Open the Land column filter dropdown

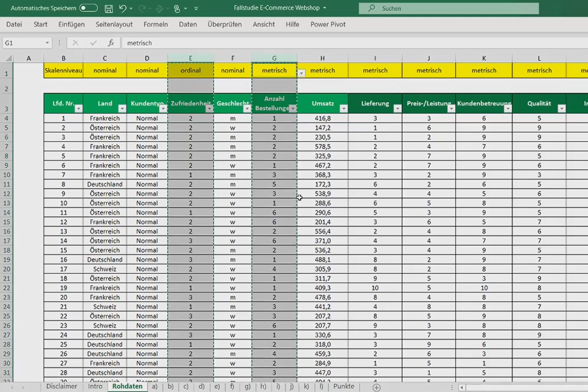tap(122, 108)
